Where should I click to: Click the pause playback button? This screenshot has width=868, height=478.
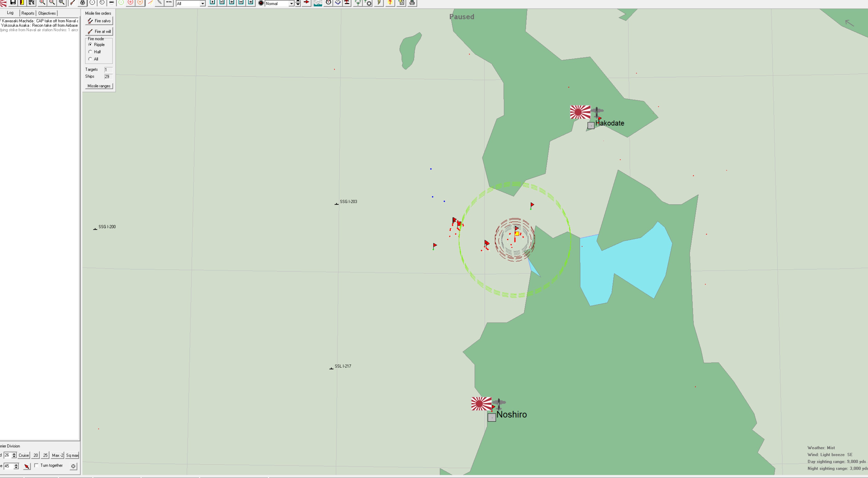[x=251, y=3]
